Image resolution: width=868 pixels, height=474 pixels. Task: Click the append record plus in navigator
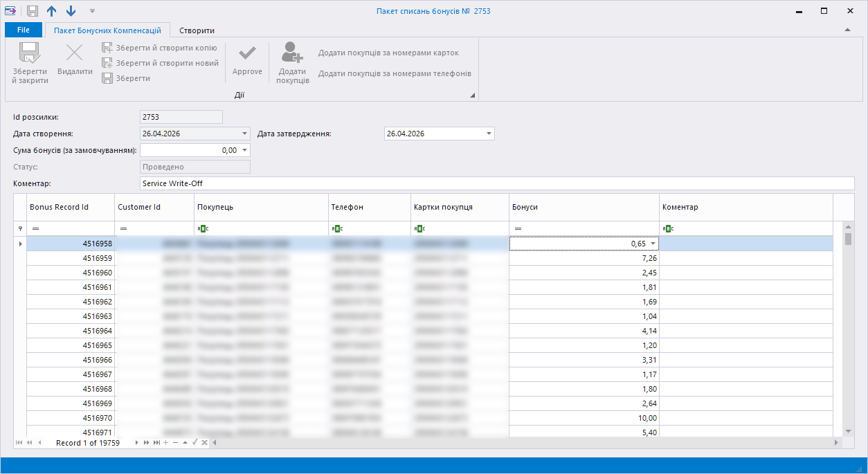pos(166,443)
